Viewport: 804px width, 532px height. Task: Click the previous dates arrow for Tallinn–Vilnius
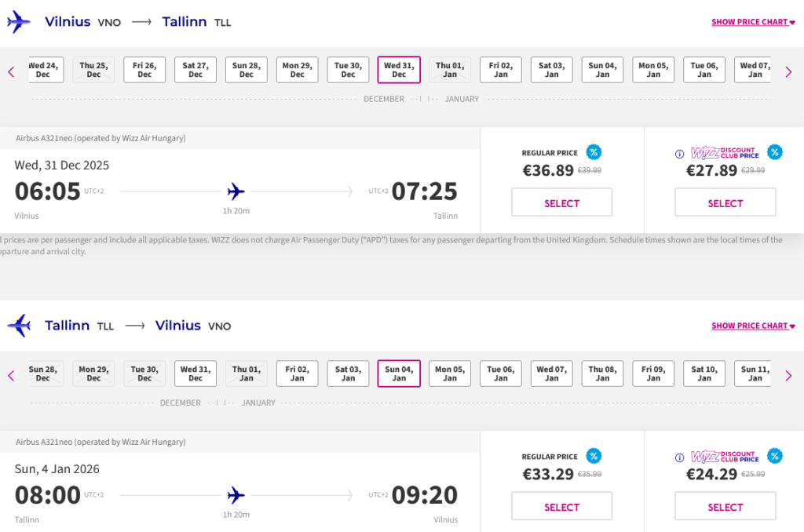coord(11,376)
